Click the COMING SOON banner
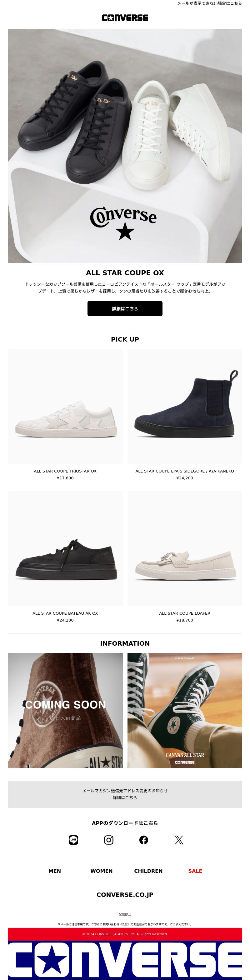This screenshot has height=980, width=250. click(x=65, y=710)
